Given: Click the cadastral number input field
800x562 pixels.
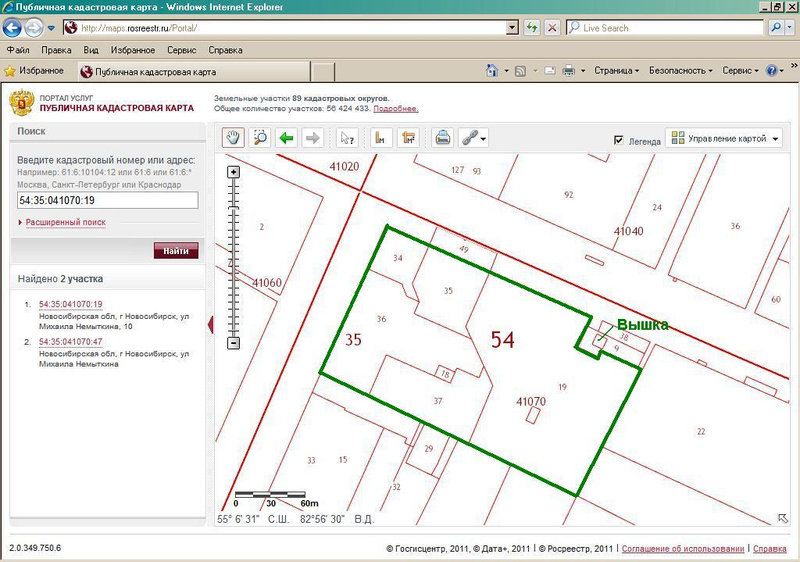Looking at the screenshot, I should click(x=108, y=200).
